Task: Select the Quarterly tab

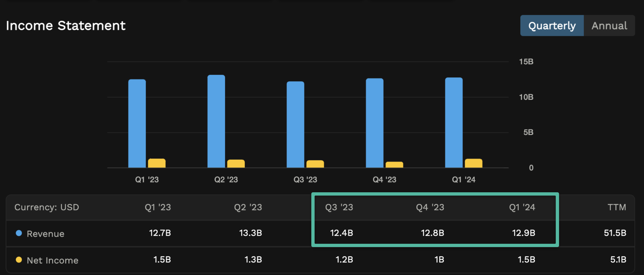Action: point(552,25)
